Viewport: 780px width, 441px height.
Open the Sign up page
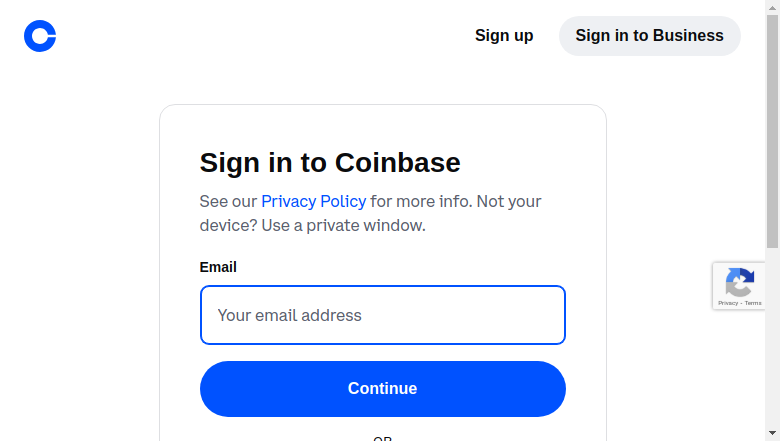504,36
